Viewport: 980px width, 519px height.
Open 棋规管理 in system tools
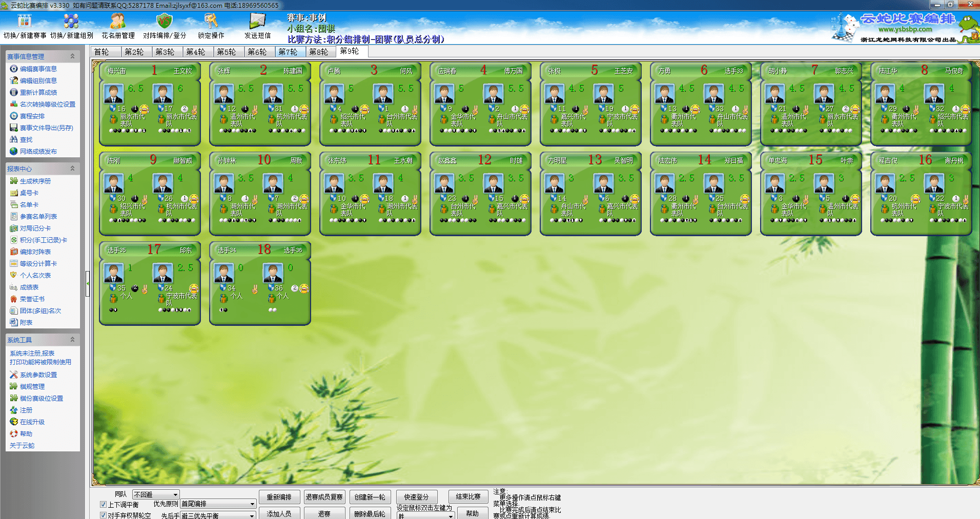point(27,386)
